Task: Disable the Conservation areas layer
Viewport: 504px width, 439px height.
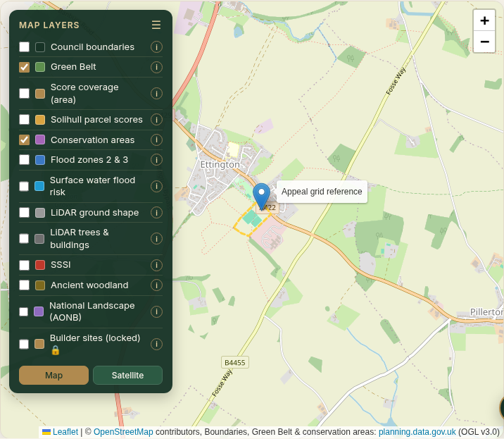Action: pos(24,140)
